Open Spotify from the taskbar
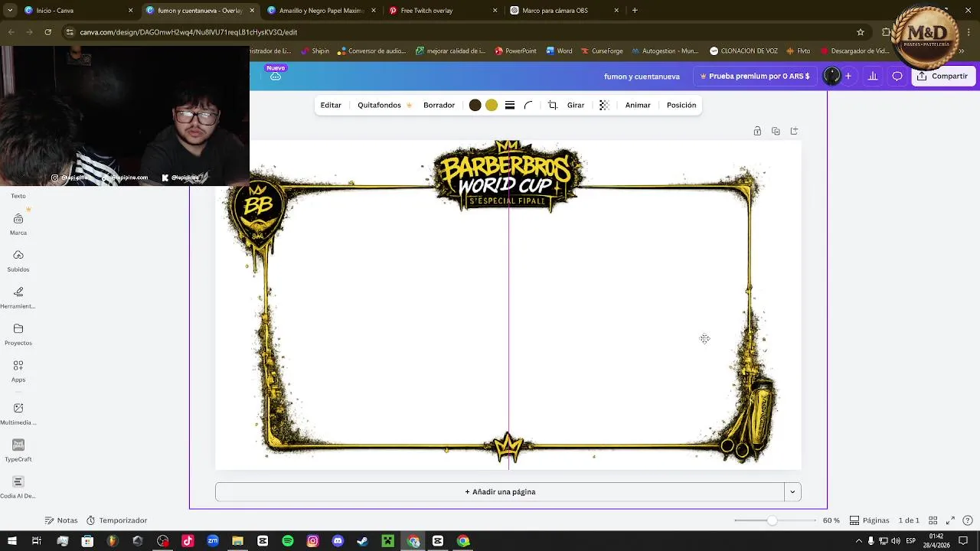This screenshot has width=980, height=551. [x=288, y=541]
